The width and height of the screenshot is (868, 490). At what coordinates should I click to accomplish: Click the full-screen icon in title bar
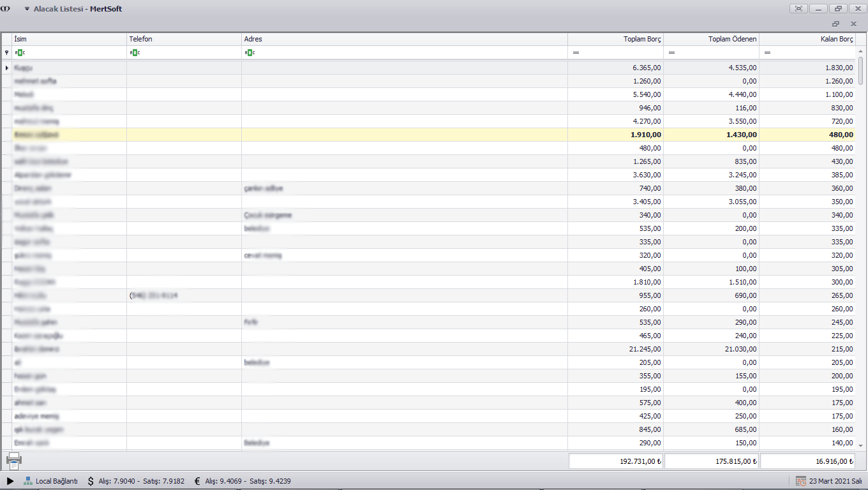(798, 9)
